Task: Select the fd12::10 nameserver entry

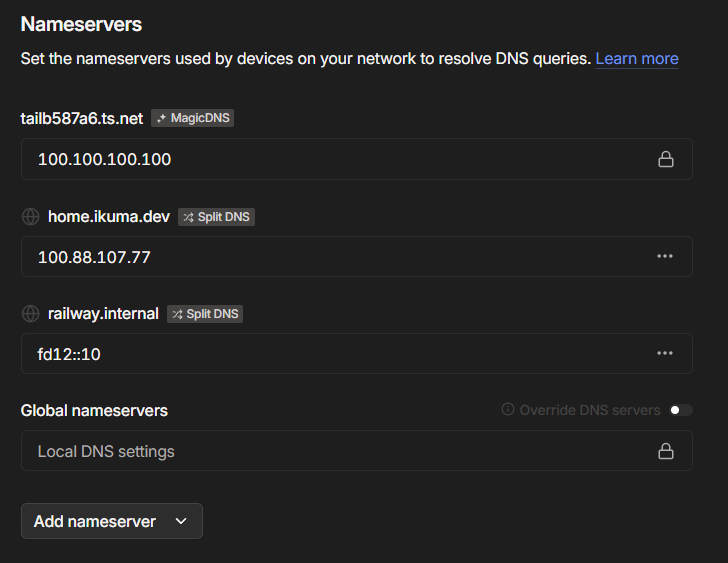Action: click(x=357, y=354)
